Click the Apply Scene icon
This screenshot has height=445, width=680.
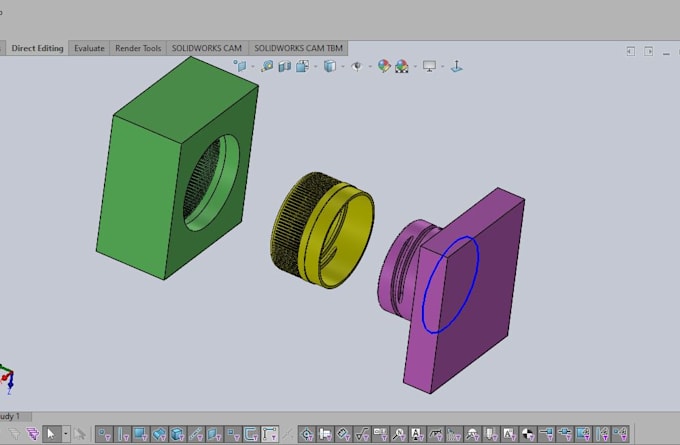click(x=402, y=66)
